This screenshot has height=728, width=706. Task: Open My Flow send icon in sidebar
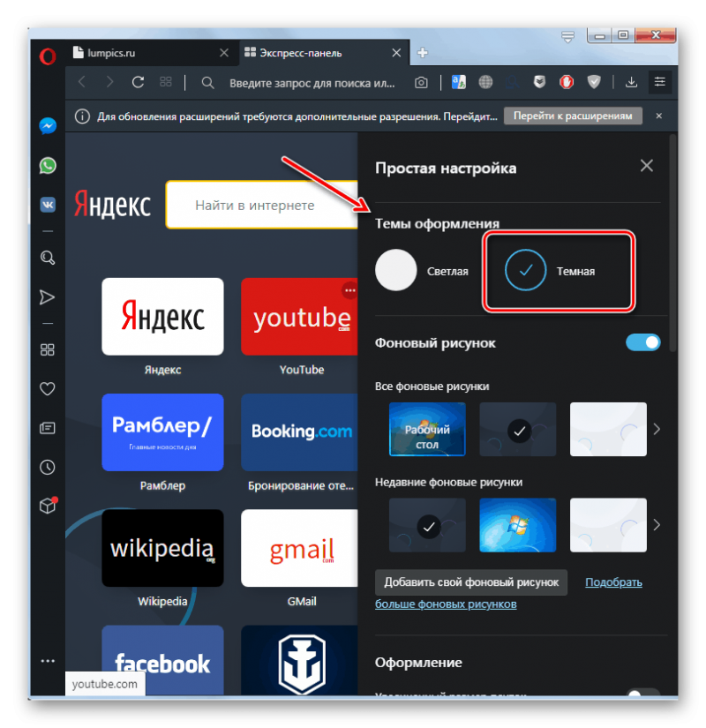[x=48, y=297]
